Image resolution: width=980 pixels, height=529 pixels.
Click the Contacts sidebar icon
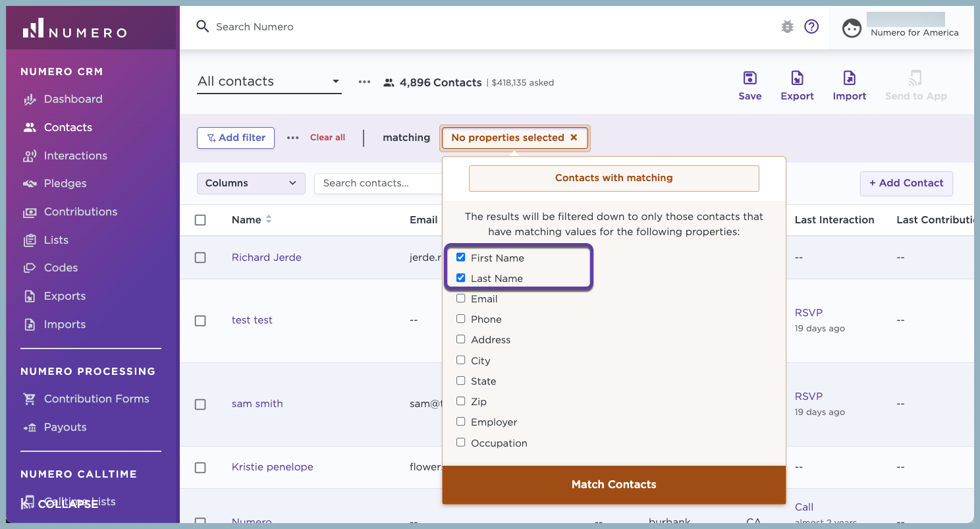coord(30,128)
